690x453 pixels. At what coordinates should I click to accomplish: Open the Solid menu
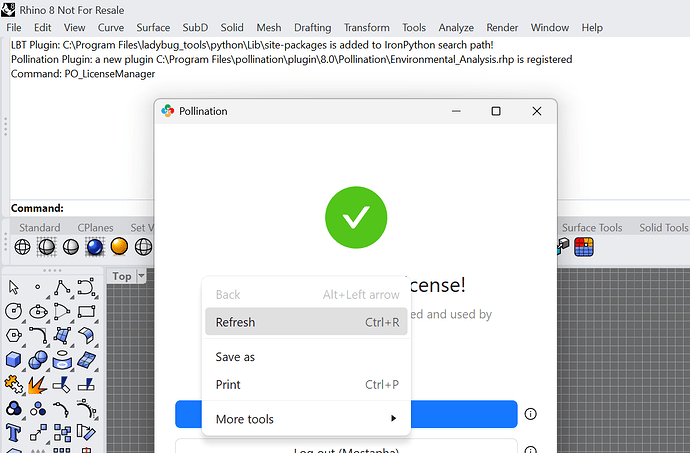click(232, 28)
